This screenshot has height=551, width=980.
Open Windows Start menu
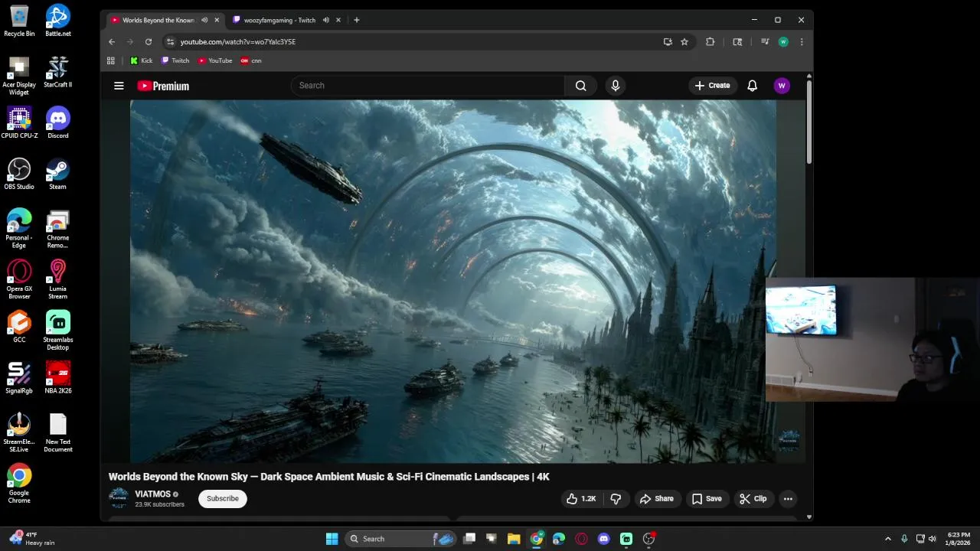(332, 539)
